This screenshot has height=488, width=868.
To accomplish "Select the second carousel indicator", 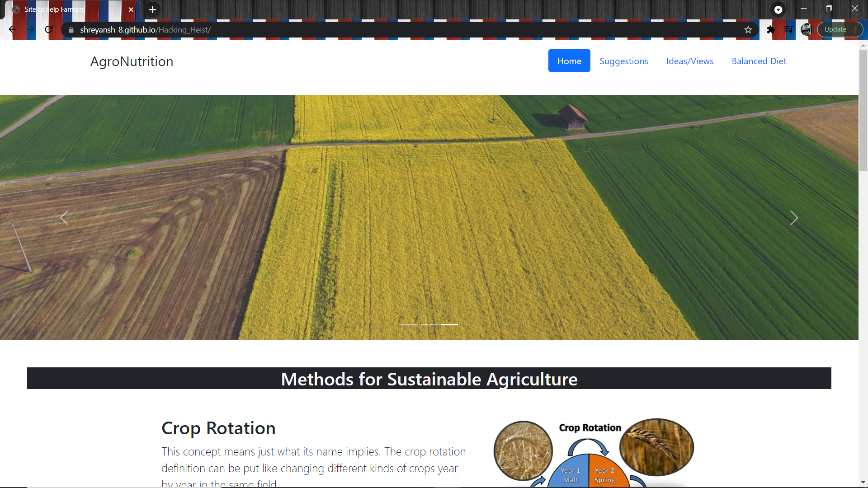I will pyautogui.click(x=429, y=324).
